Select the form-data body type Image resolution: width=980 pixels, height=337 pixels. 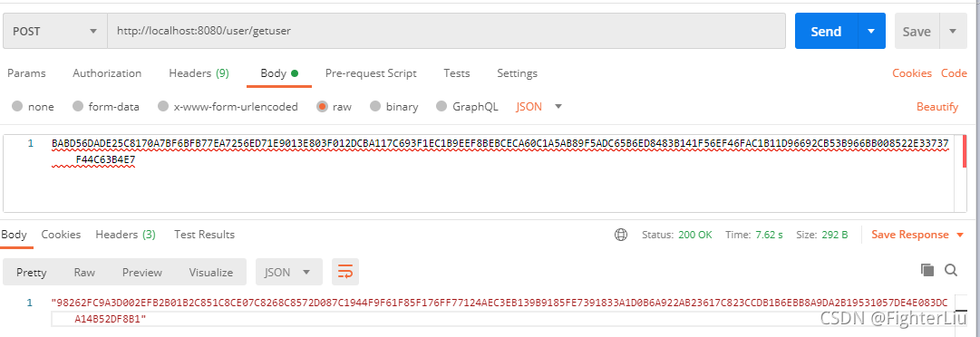click(106, 107)
